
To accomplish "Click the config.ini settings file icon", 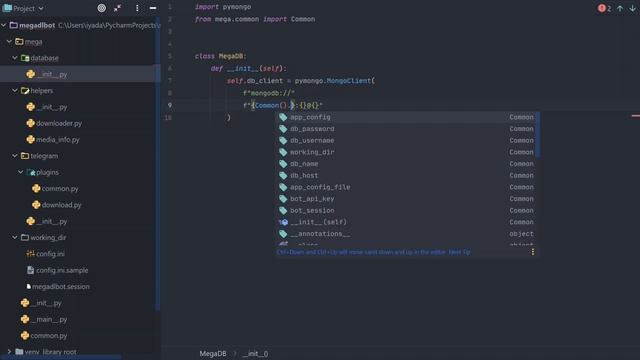I will 31,254.
